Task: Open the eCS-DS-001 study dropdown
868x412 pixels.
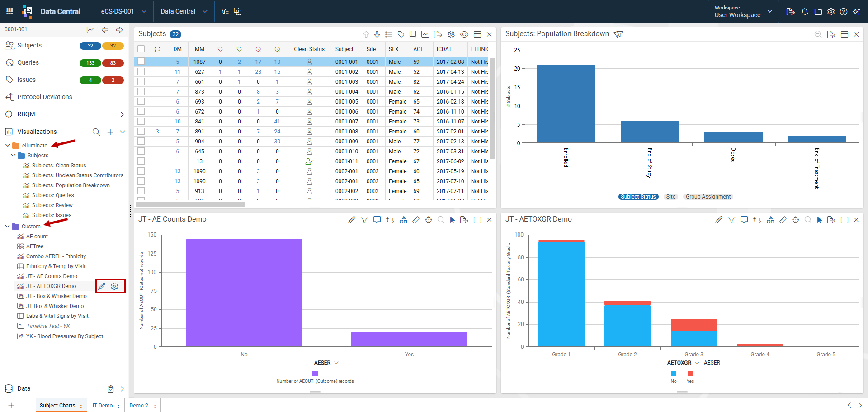Action: (124, 11)
